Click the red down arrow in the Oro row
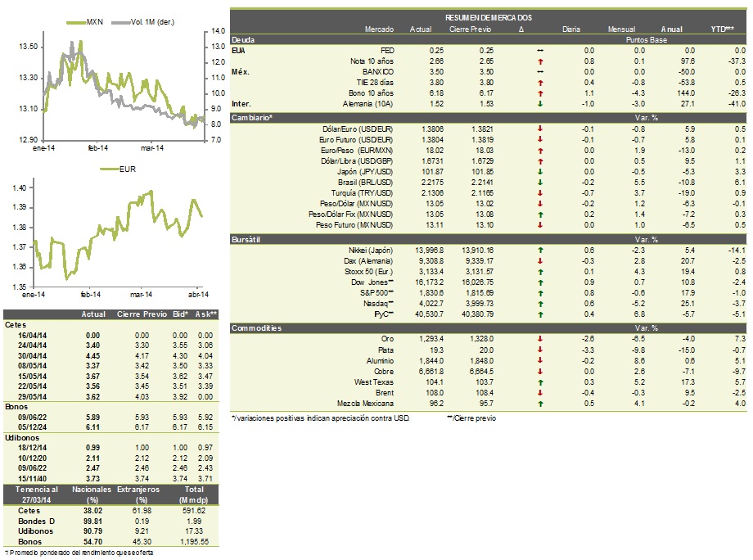Viewport: 753px width, 560px height. [x=540, y=339]
